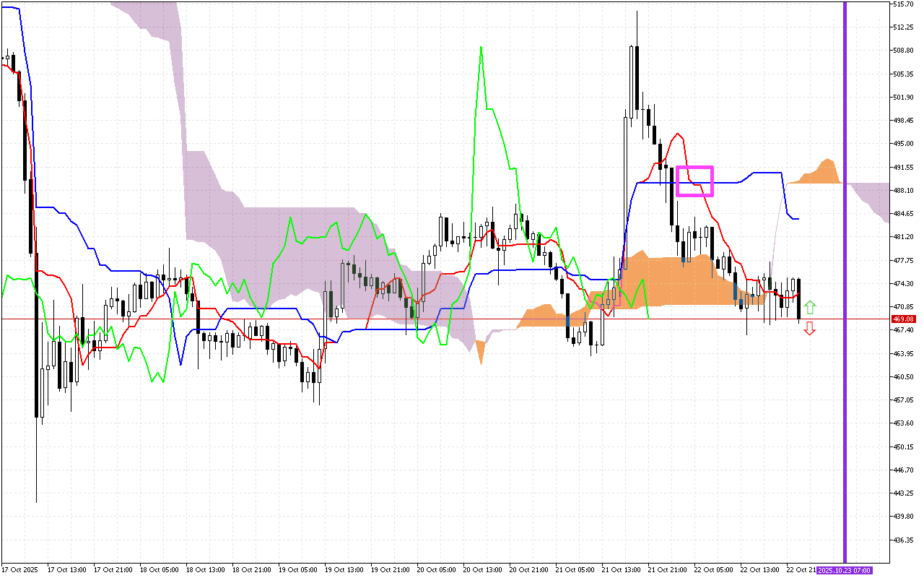This screenshot has height=578, width=924.
Task: Click the green line spike peak on 20 Oct
Action: 481,48
